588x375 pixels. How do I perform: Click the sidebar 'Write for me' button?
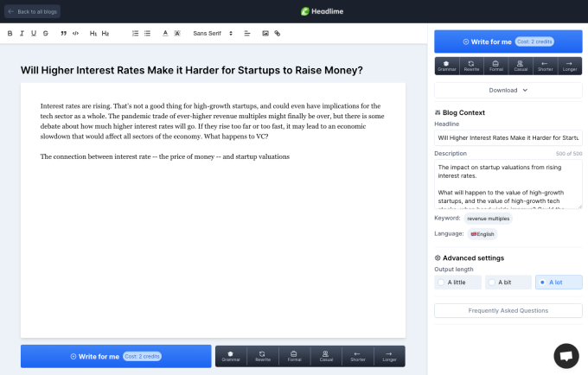coord(508,41)
